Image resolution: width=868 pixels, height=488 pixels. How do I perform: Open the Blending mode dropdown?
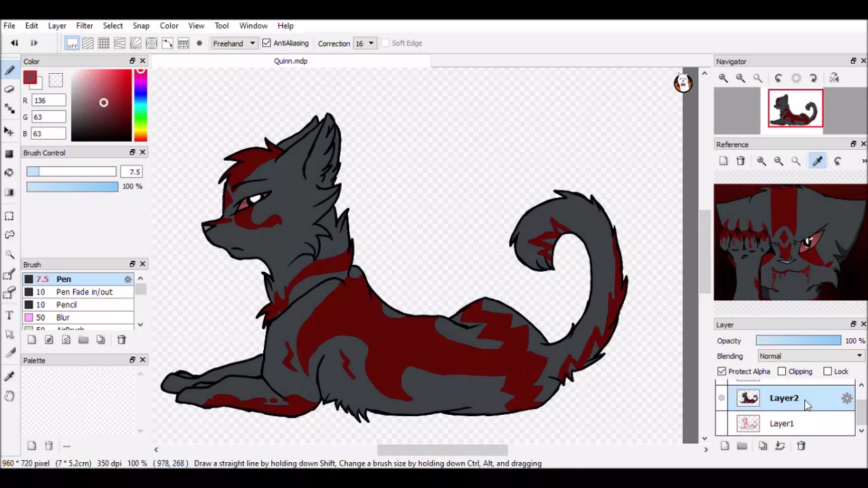click(x=810, y=356)
